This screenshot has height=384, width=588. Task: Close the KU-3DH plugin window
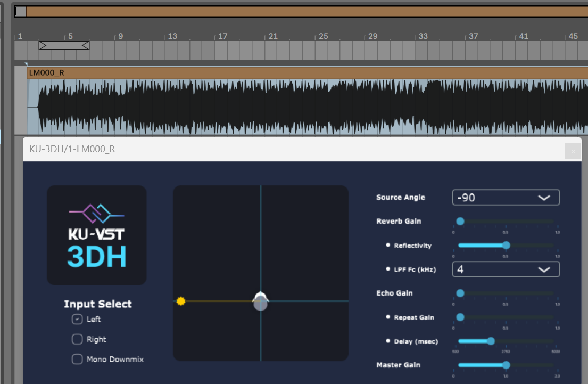573,151
